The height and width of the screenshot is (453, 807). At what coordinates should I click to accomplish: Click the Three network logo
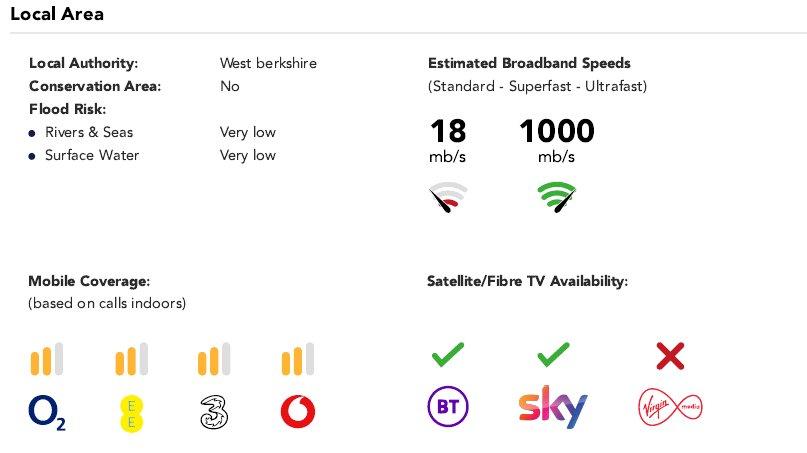tap(214, 412)
